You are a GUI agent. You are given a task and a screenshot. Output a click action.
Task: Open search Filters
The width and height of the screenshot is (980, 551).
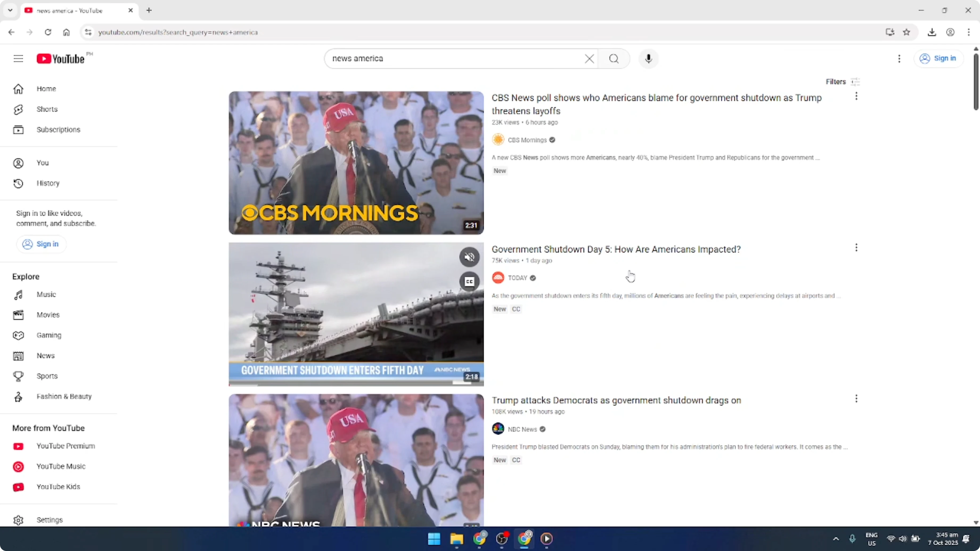point(842,82)
